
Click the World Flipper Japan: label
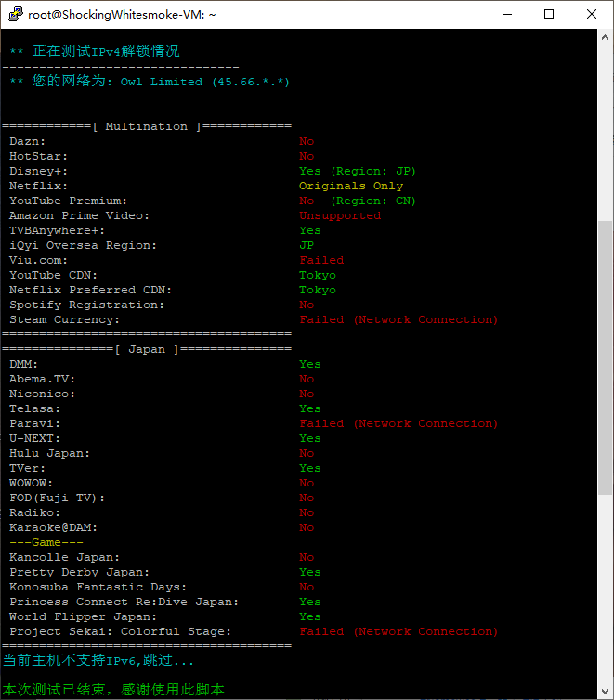[83, 617]
